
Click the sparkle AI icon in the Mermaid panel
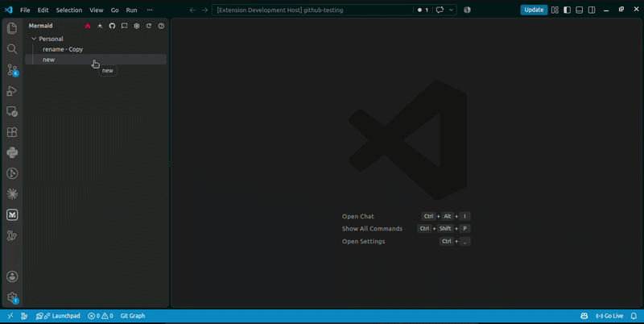click(100, 26)
